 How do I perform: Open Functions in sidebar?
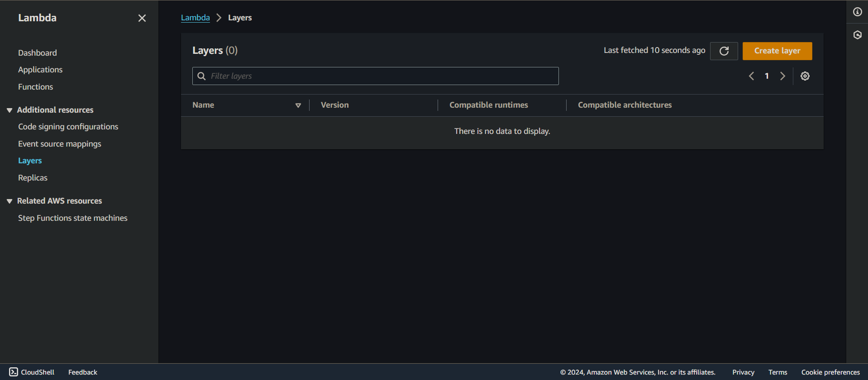(x=35, y=87)
